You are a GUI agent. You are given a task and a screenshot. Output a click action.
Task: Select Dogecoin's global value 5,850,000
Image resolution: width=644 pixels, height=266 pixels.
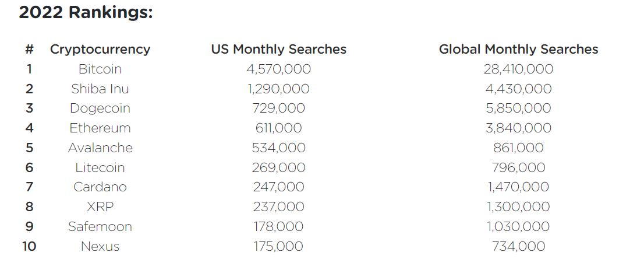518,108
